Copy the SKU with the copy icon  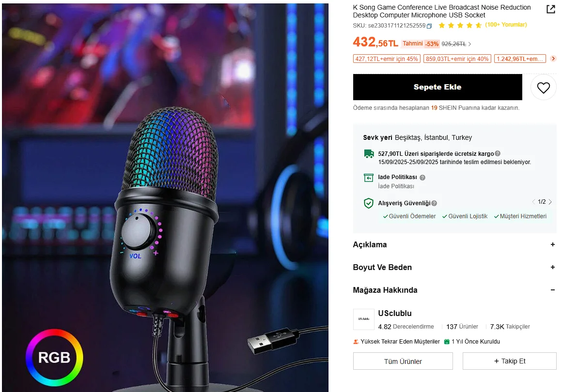click(x=429, y=26)
